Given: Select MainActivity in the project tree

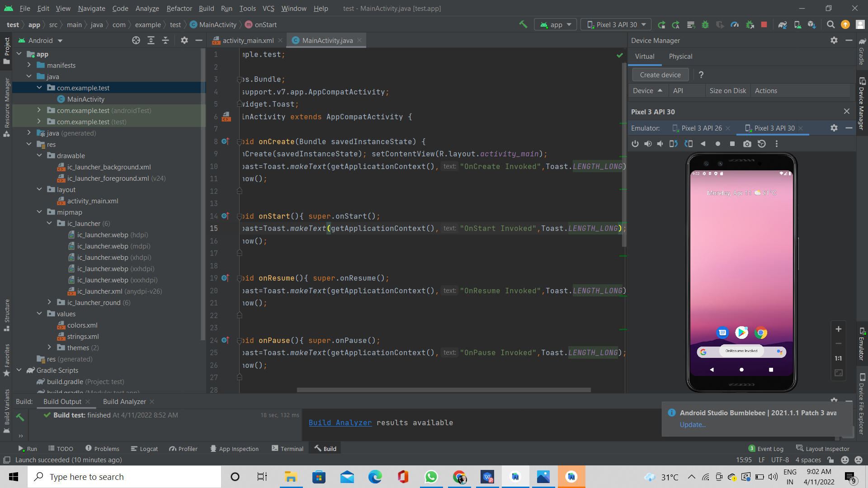Looking at the screenshot, I should pyautogui.click(x=85, y=99).
